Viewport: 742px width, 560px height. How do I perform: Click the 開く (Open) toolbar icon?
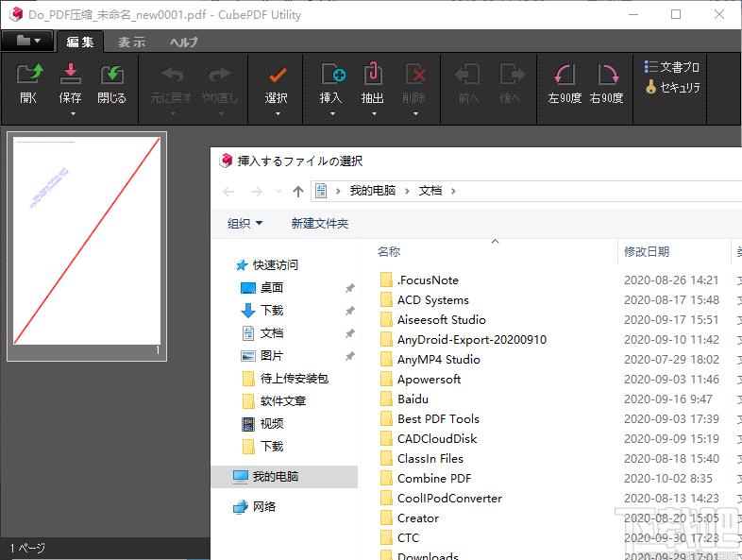point(29,75)
